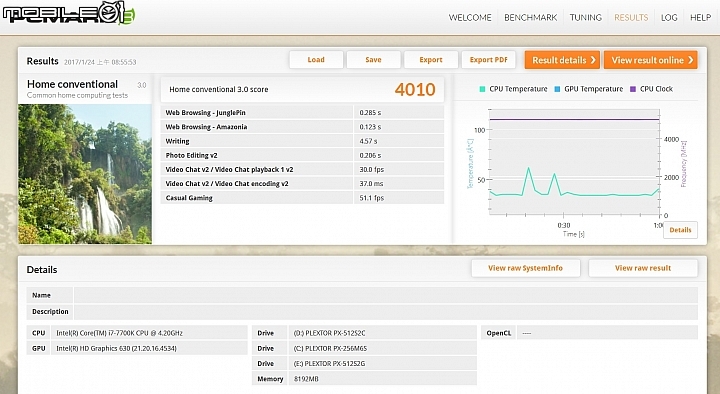Toggle the CPU Clock legend square

tap(633, 89)
